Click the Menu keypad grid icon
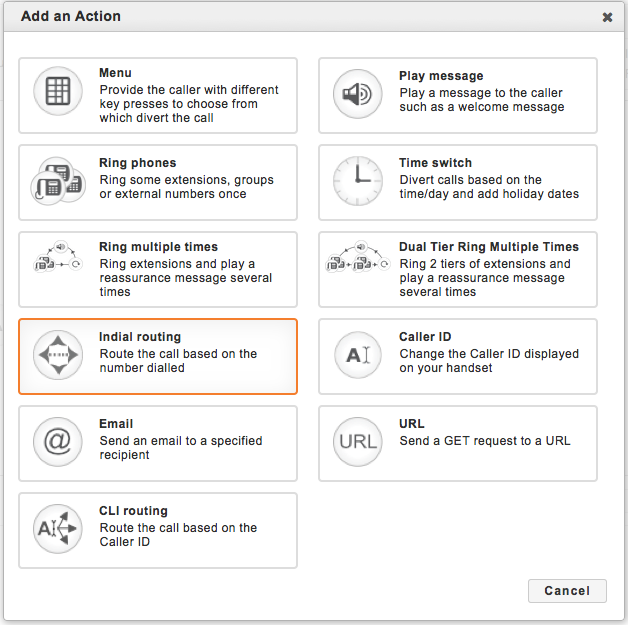This screenshot has height=625, width=628. point(58,95)
